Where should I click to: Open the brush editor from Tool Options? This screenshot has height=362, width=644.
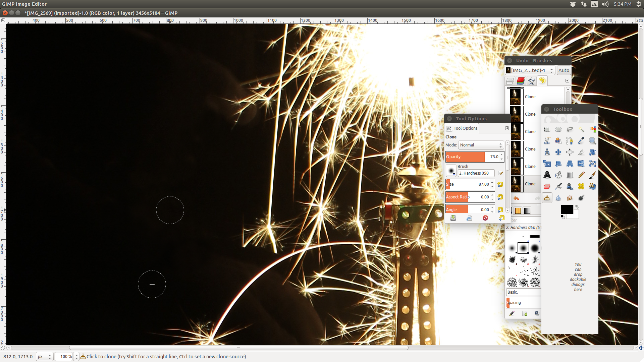[500, 173]
